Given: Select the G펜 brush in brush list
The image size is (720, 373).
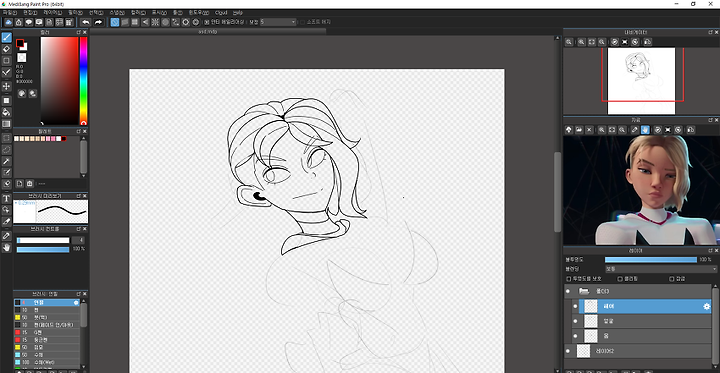Looking at the screenshot, I should 46,332.
